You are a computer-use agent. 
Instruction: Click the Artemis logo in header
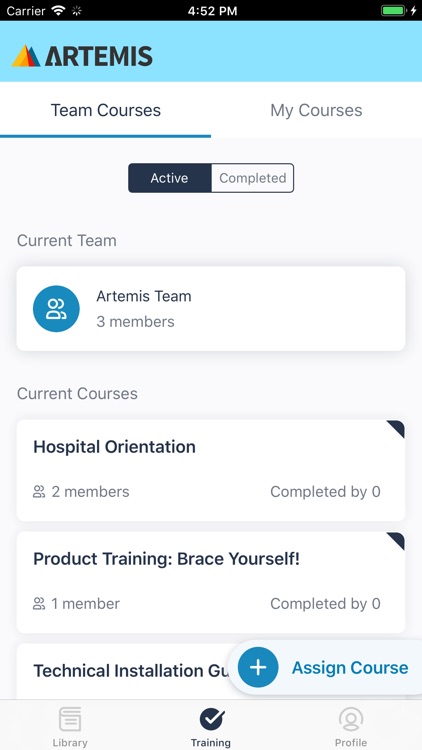(x=82, y=56)
